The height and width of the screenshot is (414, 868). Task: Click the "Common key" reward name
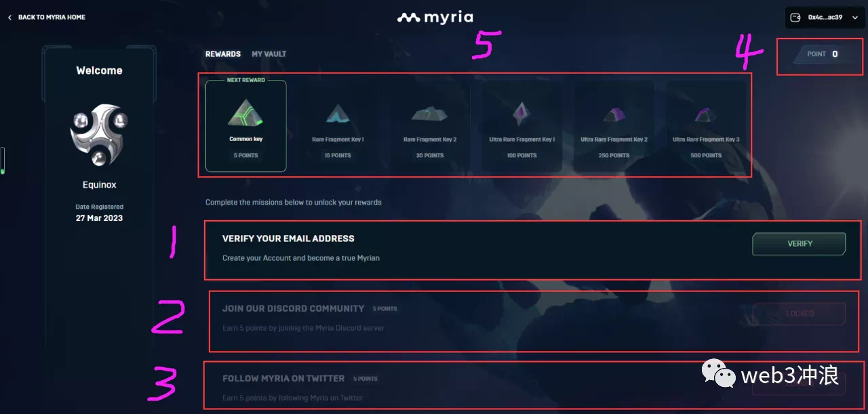click(245, 139)
